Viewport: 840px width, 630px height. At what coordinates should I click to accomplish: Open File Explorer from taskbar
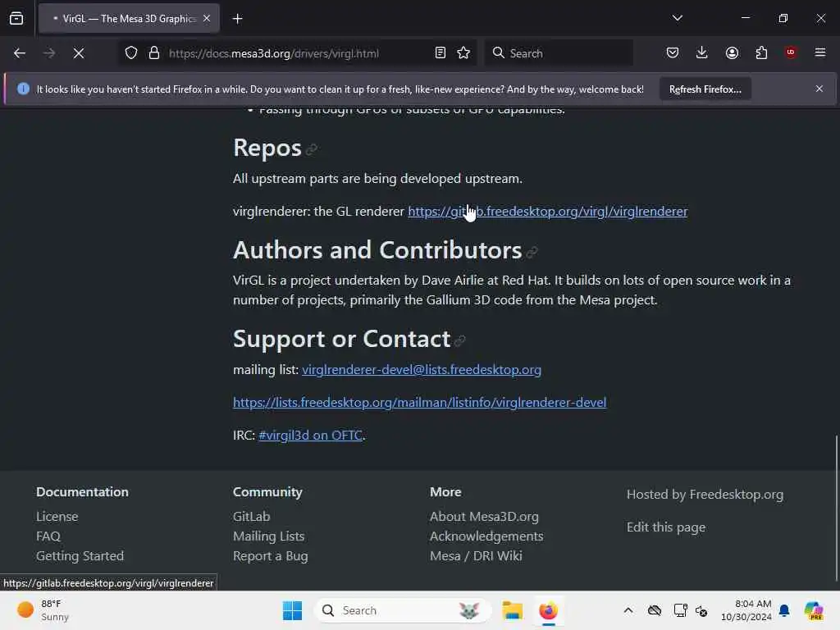[x=512, y=610]
